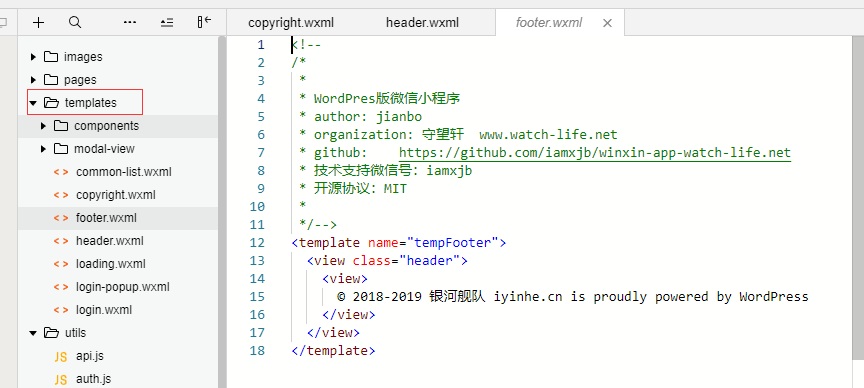Collapse the utils folder arrow

(33, 333)
